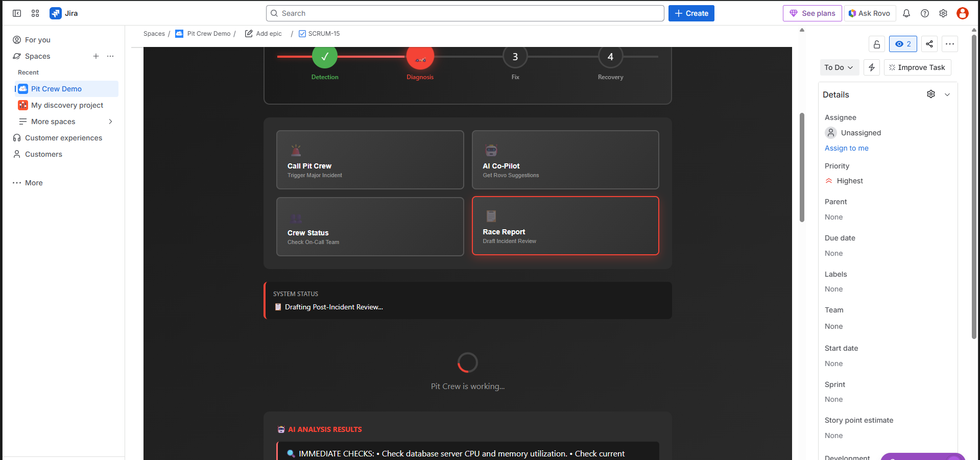Configure Details with the gear icon
980x460 pixels.
[x=931, y=94]
